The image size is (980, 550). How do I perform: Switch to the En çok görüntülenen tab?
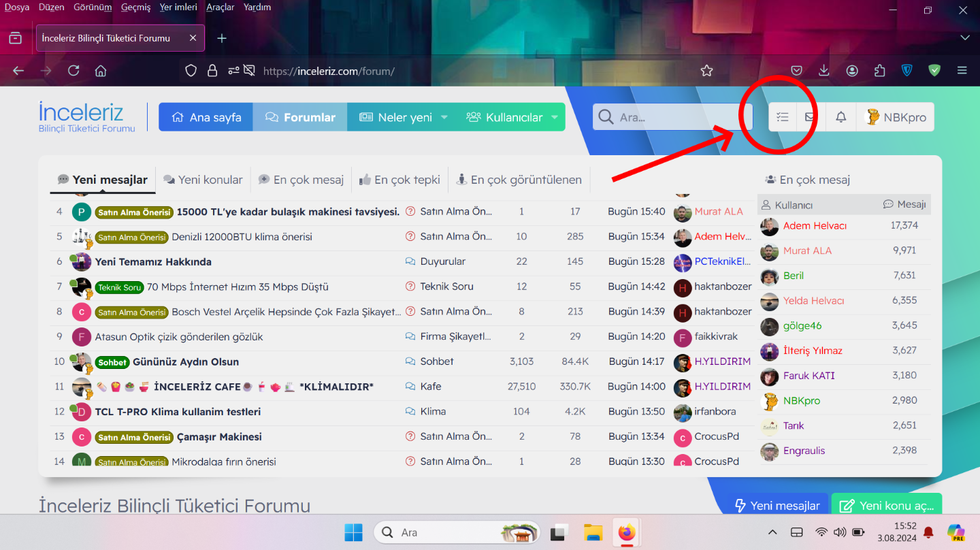[519, 180]
